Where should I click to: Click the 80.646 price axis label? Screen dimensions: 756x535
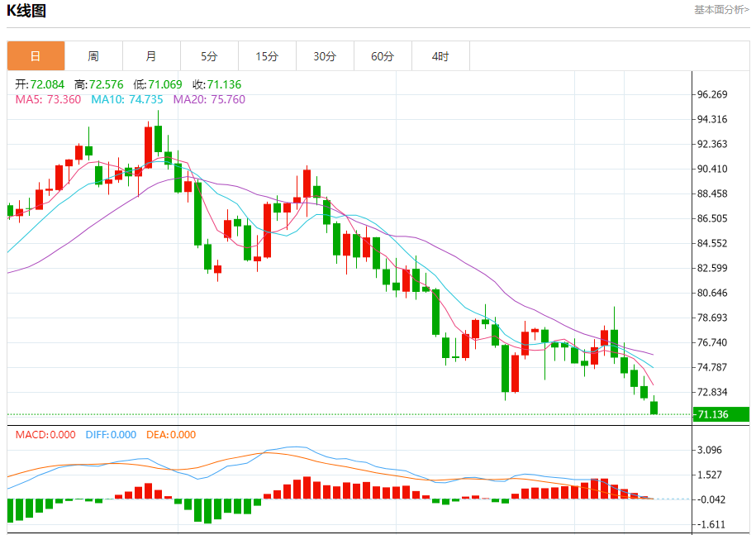712,294
